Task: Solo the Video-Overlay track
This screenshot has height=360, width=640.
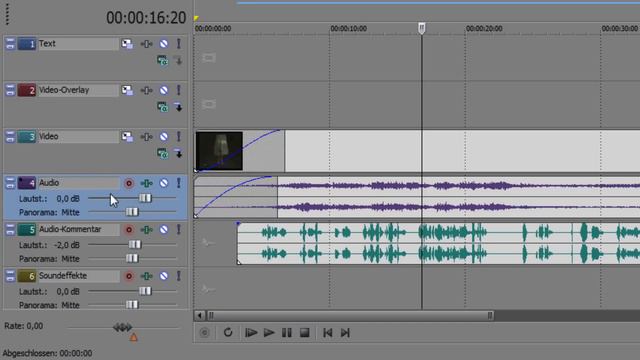Action: 179,90
